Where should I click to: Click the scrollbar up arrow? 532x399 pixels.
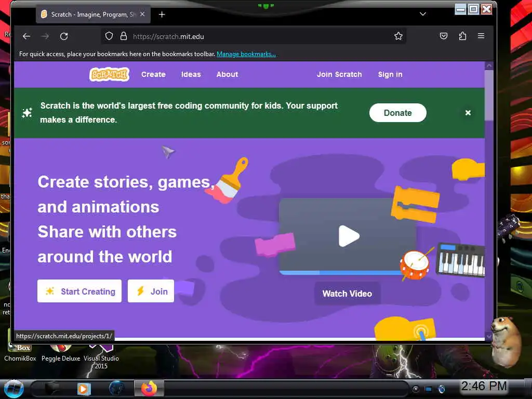coord(489,65)
